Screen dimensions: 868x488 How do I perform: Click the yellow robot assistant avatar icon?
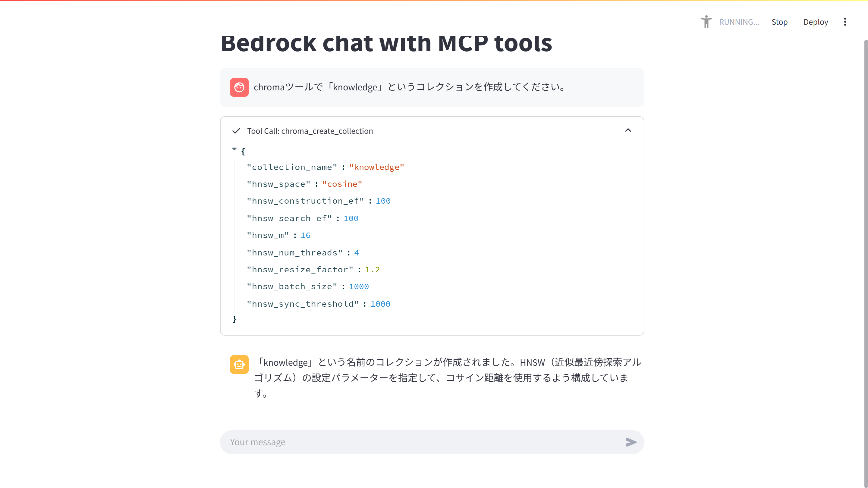pos(239,364)
